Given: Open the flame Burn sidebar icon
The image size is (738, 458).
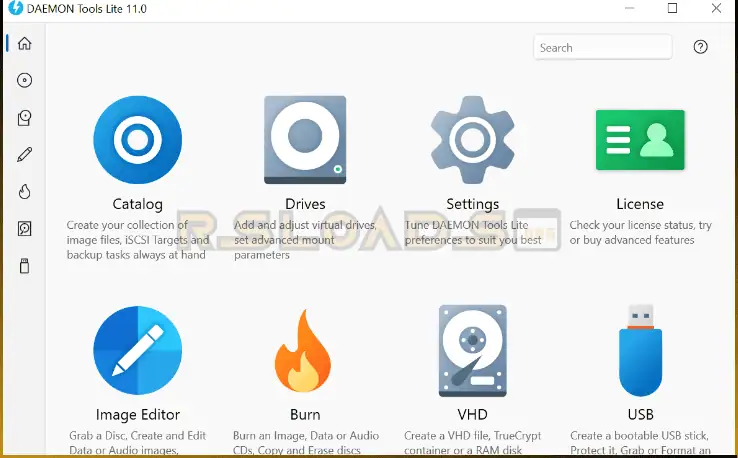Looking at the screenshot, I should [24, 192].
